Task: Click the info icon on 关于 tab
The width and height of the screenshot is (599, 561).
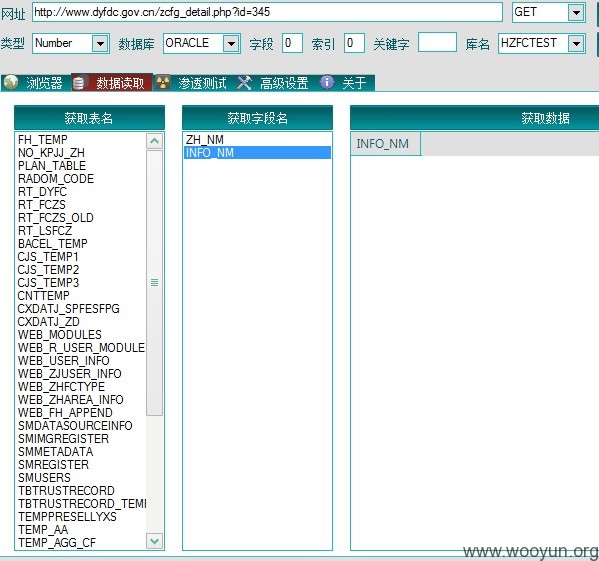Action: pos(327,82)
